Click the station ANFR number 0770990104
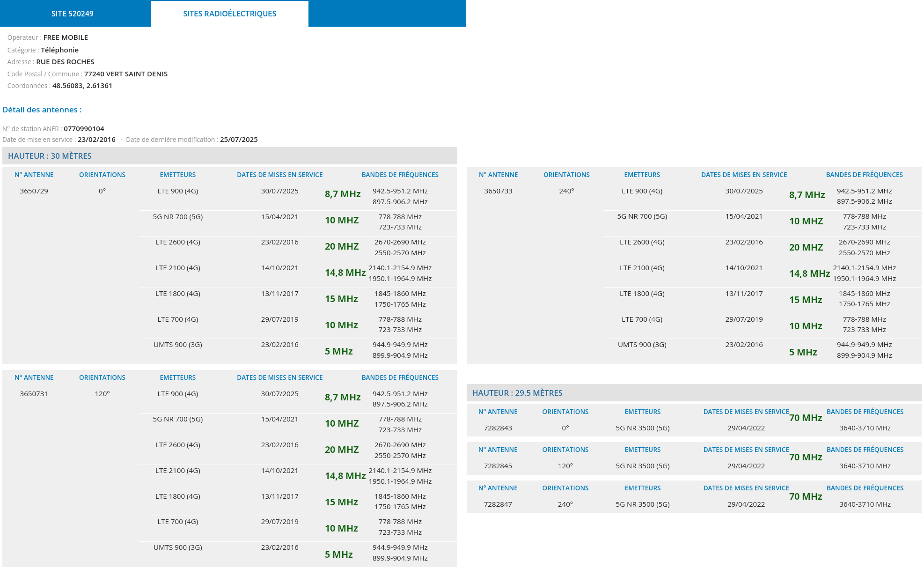 pyautogui.click(x=84, y=129)
